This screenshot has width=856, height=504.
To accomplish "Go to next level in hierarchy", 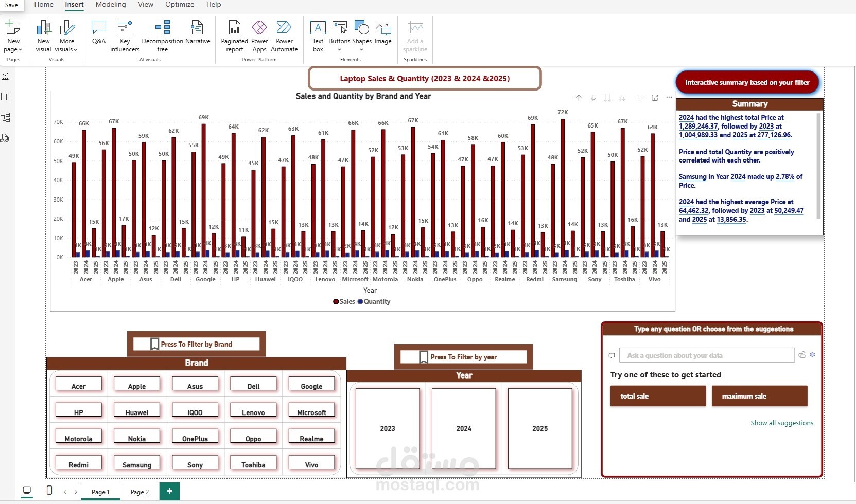I will coord(607,98).
